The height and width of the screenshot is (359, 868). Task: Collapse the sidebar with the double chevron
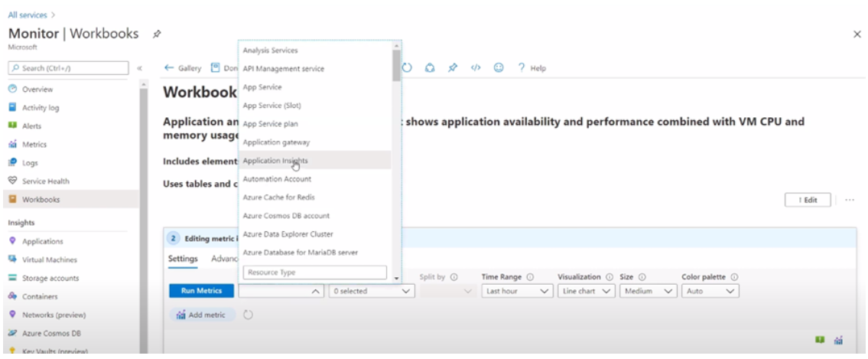[139, 68]
